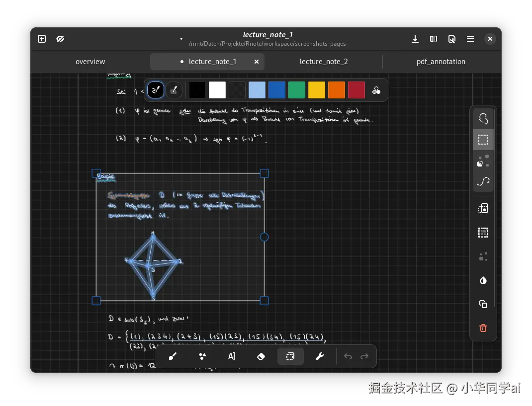This screenshot has width=532, height=406.
Task: Click the bottom-left selection resize handle
Action: pyautogui.click(x=96, y=301)
